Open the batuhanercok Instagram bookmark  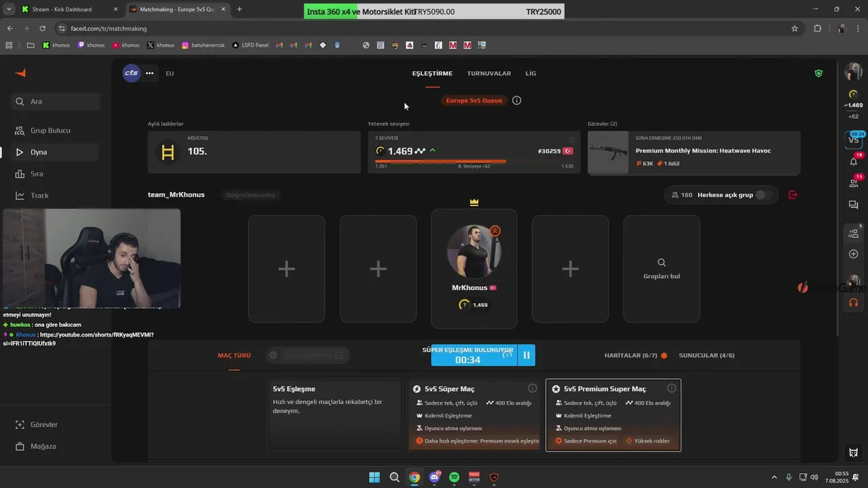pyautogui.click(x=203, y=45)
